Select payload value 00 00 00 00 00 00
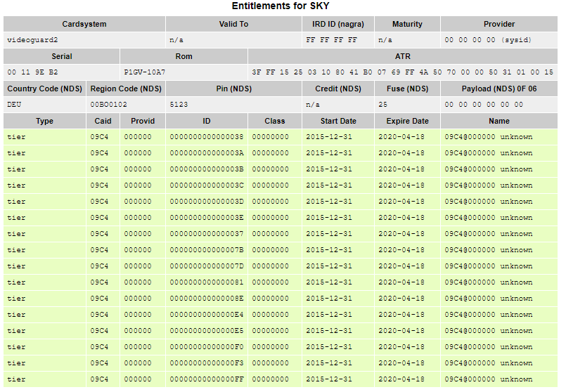The width and height of the screenshot is (566, 392). (484, 105)
